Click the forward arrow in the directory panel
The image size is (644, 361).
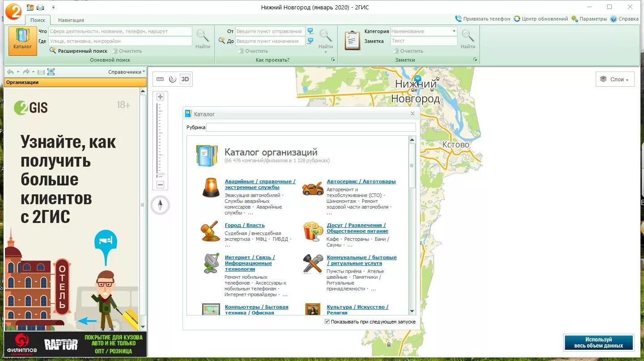point(26,71)
